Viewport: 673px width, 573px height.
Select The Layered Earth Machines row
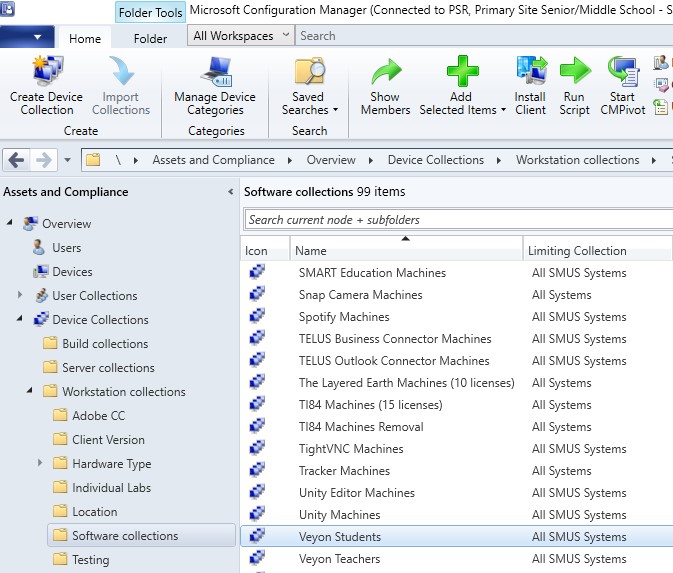click(x=456, y=383)
